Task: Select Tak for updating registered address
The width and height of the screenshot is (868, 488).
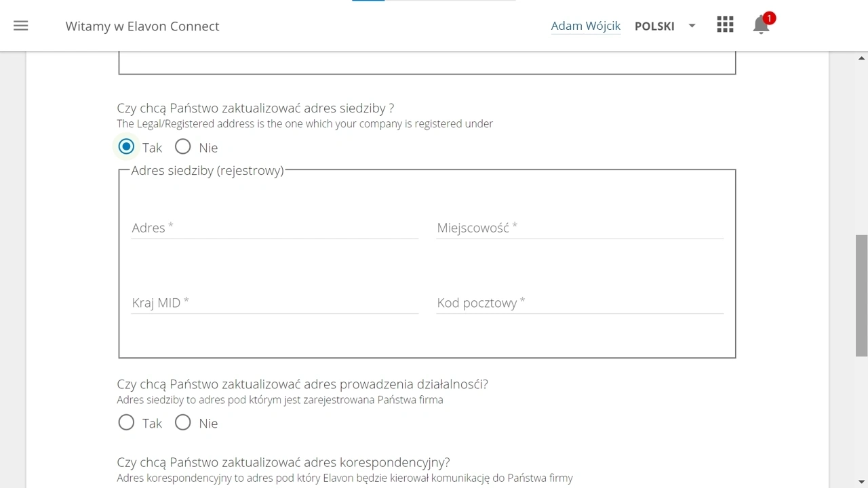Action: pyautogui.click(x=126, y=146)
